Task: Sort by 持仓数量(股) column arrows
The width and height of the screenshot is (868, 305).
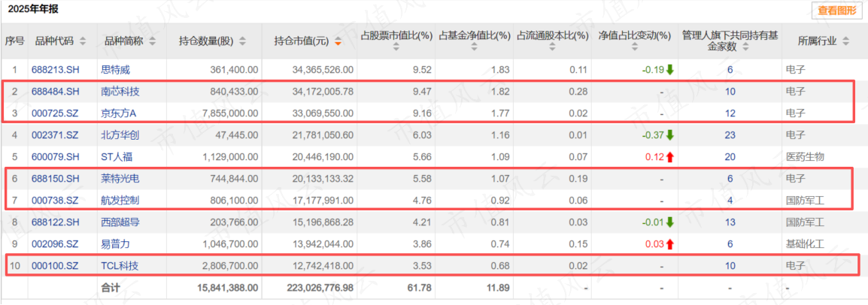Action: coord(242,41)
